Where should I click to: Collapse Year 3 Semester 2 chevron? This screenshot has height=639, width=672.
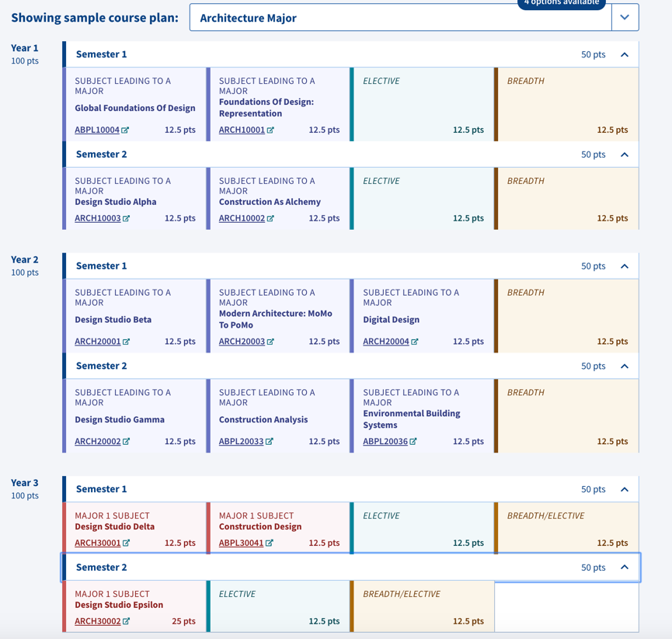pos(625,568)
